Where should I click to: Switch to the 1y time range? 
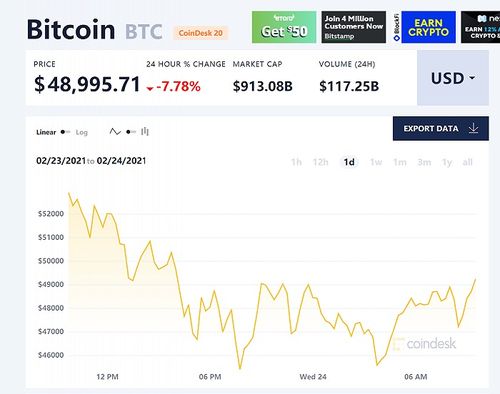447,162
